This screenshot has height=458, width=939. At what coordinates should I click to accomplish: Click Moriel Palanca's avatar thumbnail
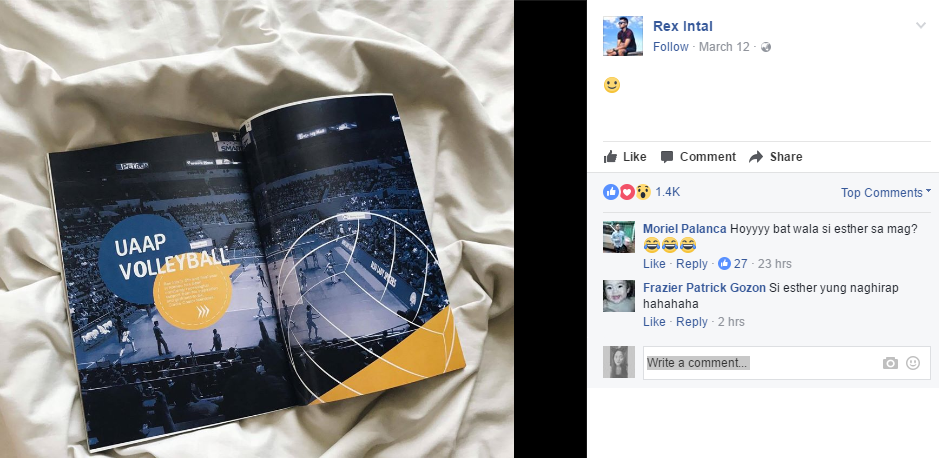pos(619,236)
